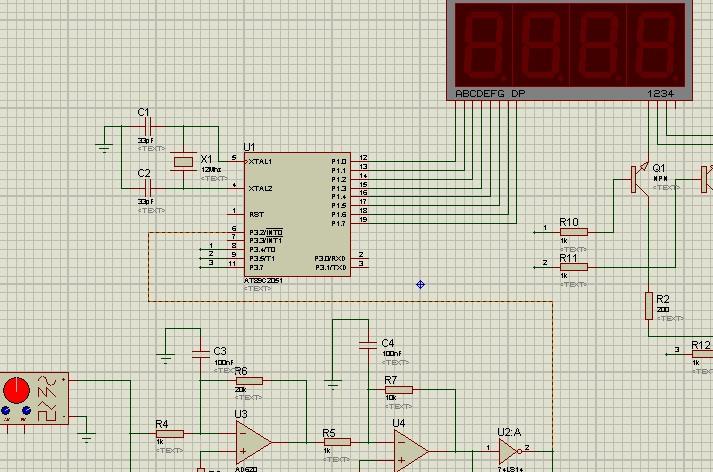This screenshot has height=472, width=713.
Task: Click the 'RST' pin label
Action: [x=256, y=215]
